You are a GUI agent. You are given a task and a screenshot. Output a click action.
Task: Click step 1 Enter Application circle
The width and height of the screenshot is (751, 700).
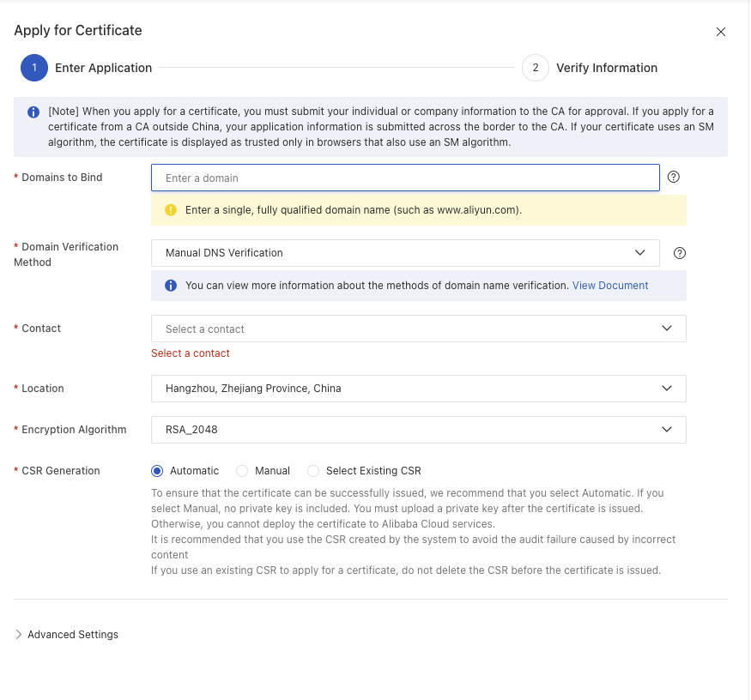(x=34, y=68)
